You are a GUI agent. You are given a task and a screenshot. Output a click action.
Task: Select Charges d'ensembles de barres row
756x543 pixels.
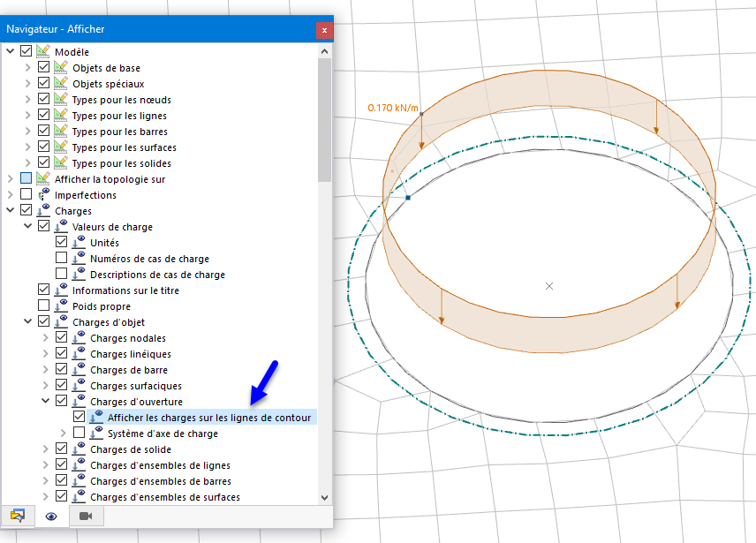pyautogui.click(x=161, y=481)
